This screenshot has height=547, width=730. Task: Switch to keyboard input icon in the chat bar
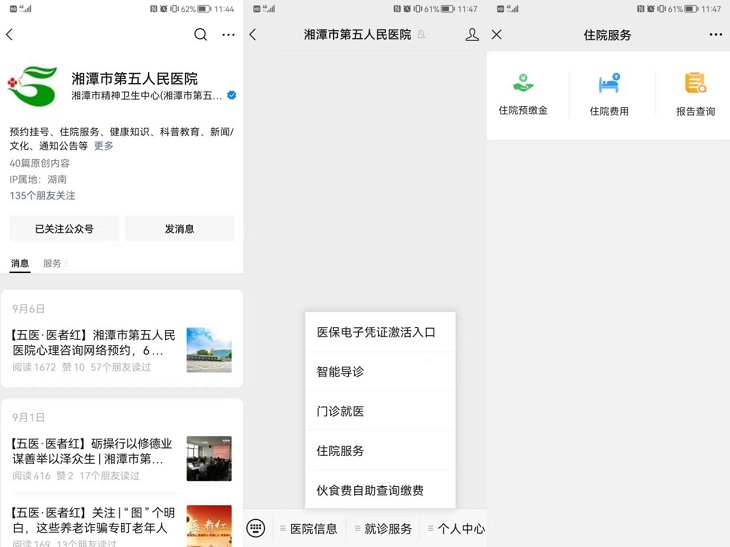[x=256, y=528]
